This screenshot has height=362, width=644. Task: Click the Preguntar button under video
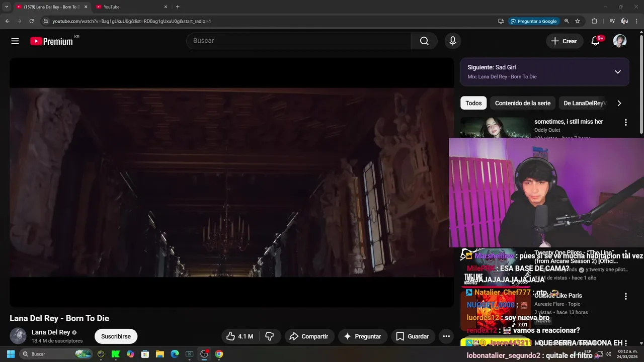(362, 336)
